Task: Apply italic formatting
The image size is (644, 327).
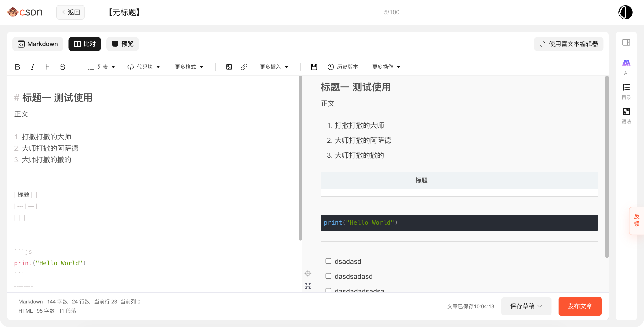Action: coord(33,67)
